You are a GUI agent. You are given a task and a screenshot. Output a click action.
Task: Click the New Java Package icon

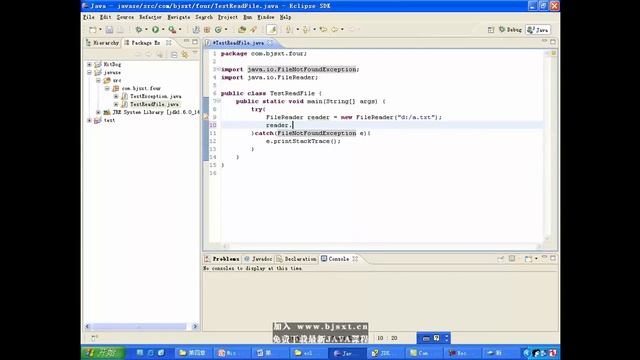pyautogui.click(x=207, y=29)
